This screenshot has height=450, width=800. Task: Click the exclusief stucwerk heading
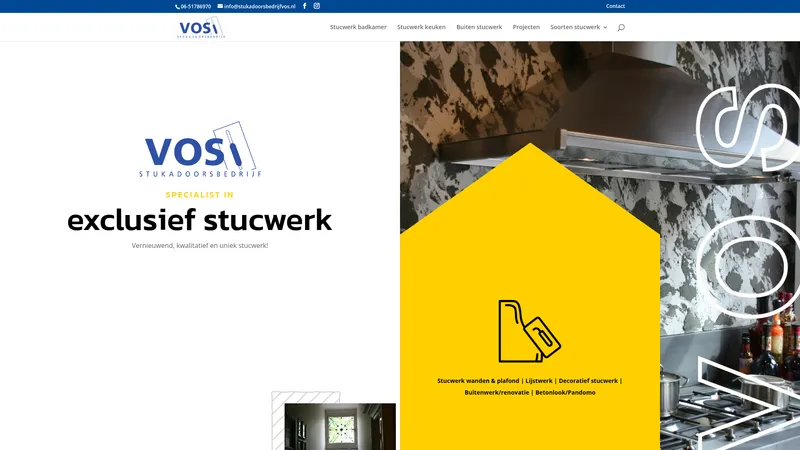[199, 220]
